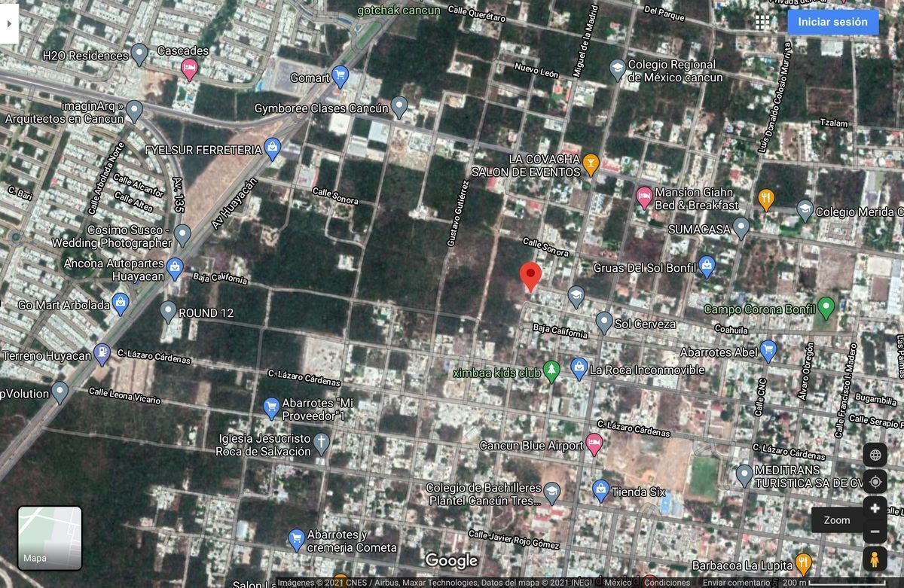Viewport: 904px width, 588px height.
Task: Switch to Mapa layer view
Action: point(50,538)
